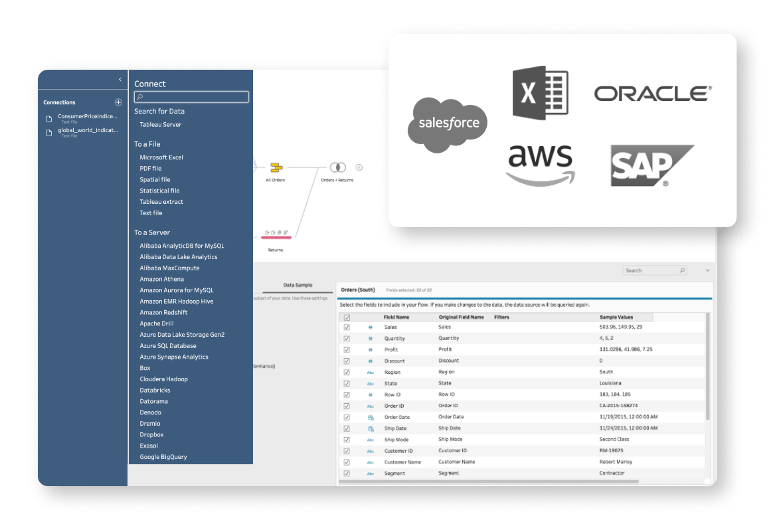The image size is (777, 532).
Task: Click the Abc type icon for Ship Mode
Action: pyautogui.click(x=370, y=440)
